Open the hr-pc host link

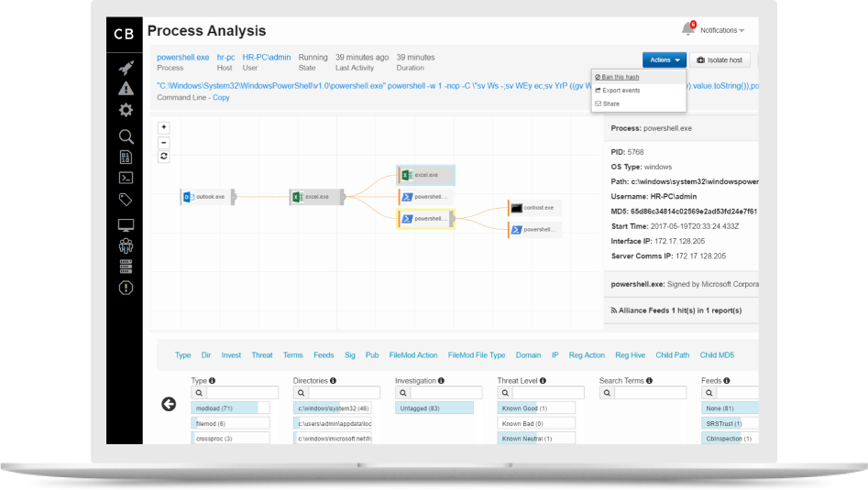pos(225,57)
